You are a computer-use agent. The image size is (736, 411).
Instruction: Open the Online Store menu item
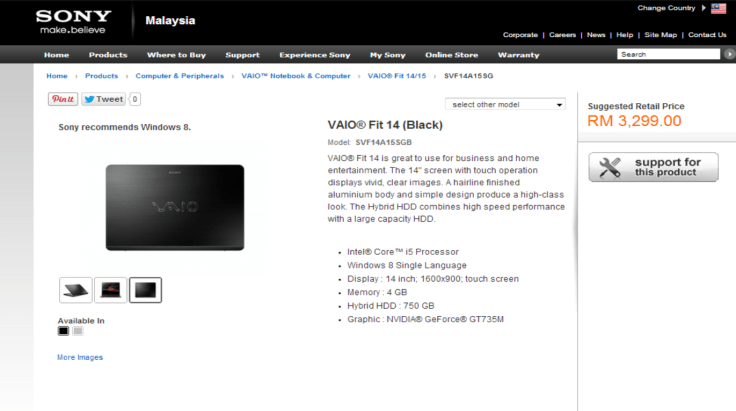452,55
